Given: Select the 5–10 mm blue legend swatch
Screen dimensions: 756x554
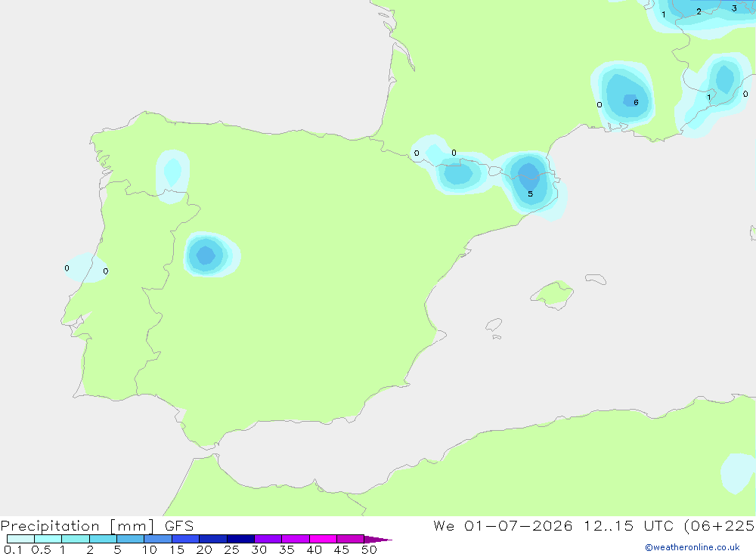Looking at the screenshot, I should click(130, 539).
